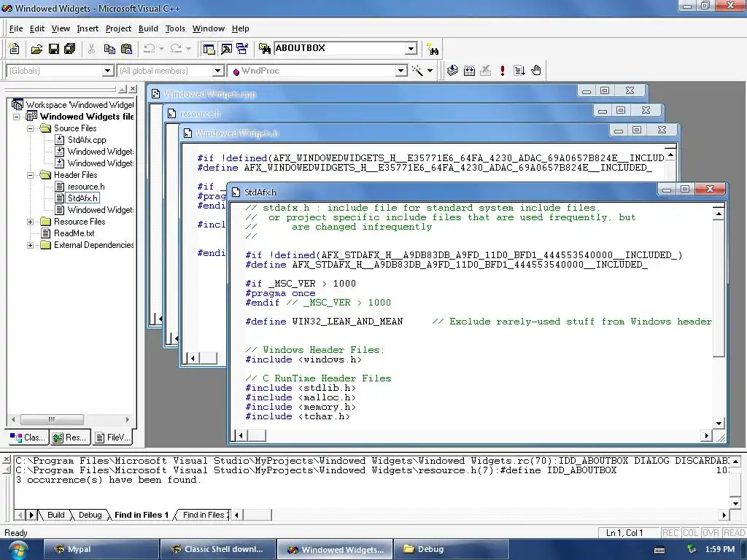Click the Stop Build icon

click(485, 71)
